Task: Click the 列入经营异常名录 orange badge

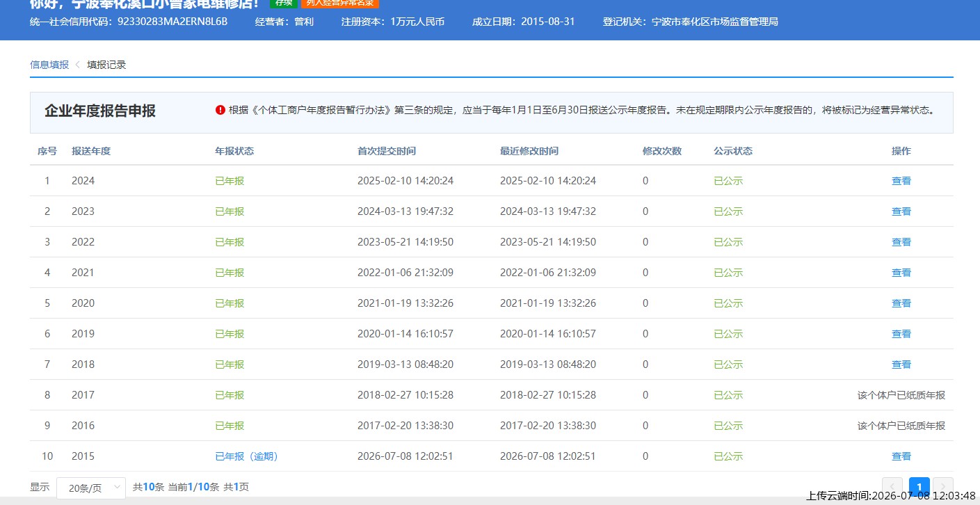Action: pos(340,3)
